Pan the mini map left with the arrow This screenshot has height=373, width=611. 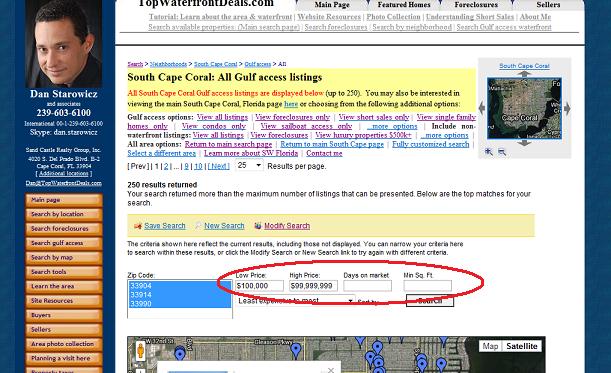coord(482,108)
